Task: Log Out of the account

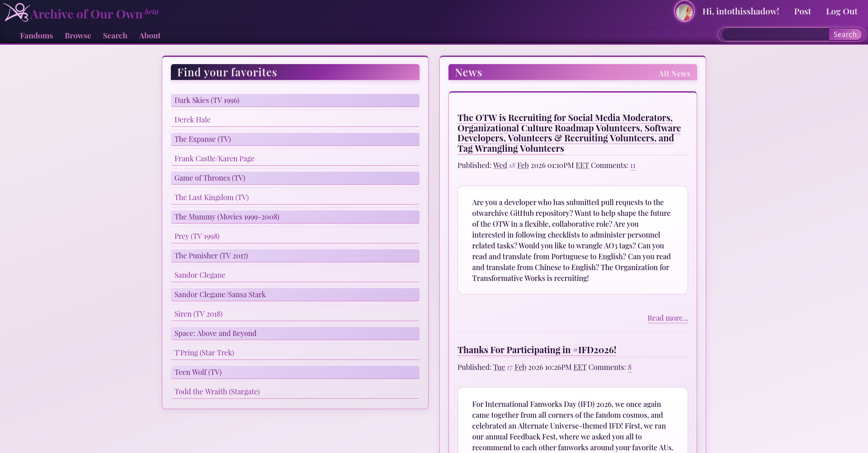Action: (841, 11)
